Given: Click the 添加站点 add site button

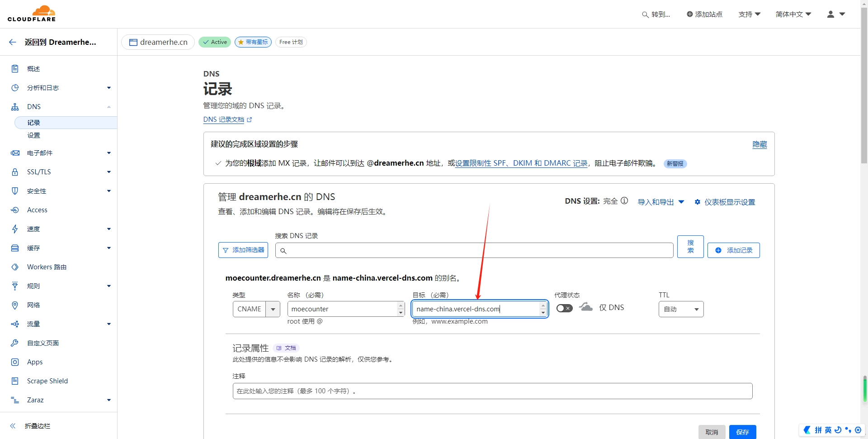Looking at the screenshot, I should coord(704,14).
